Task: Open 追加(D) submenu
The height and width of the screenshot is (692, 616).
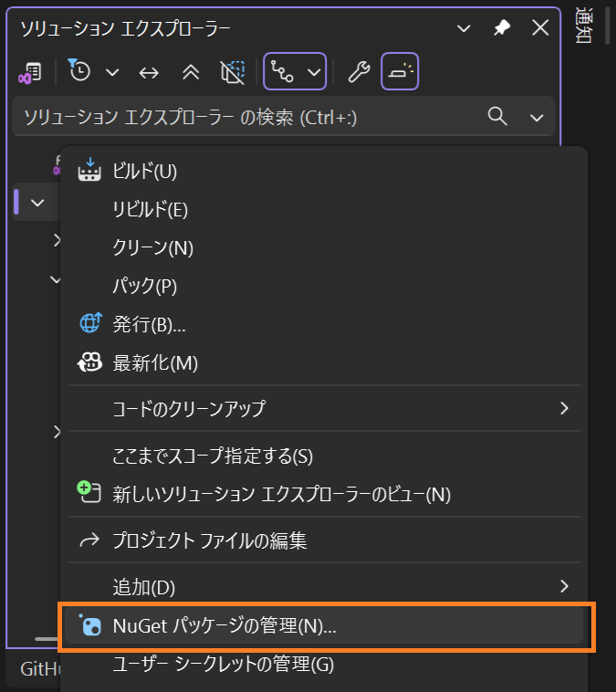Action: point(324,587)
